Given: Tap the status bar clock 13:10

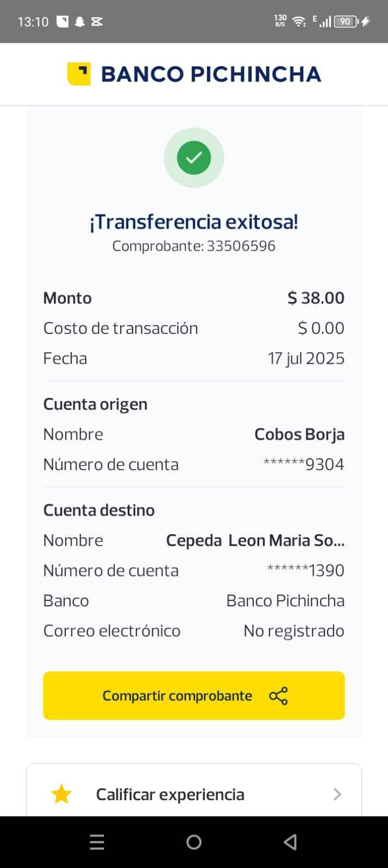Looking at the screenshot, I should (x=33, y=22).
